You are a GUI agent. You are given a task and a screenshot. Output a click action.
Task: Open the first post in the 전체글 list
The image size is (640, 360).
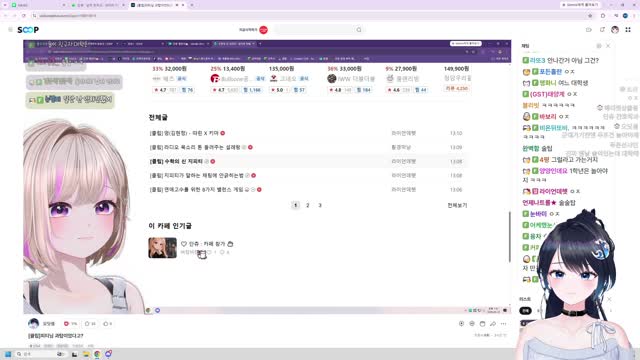pyautogui.click(x=184, y=133)
